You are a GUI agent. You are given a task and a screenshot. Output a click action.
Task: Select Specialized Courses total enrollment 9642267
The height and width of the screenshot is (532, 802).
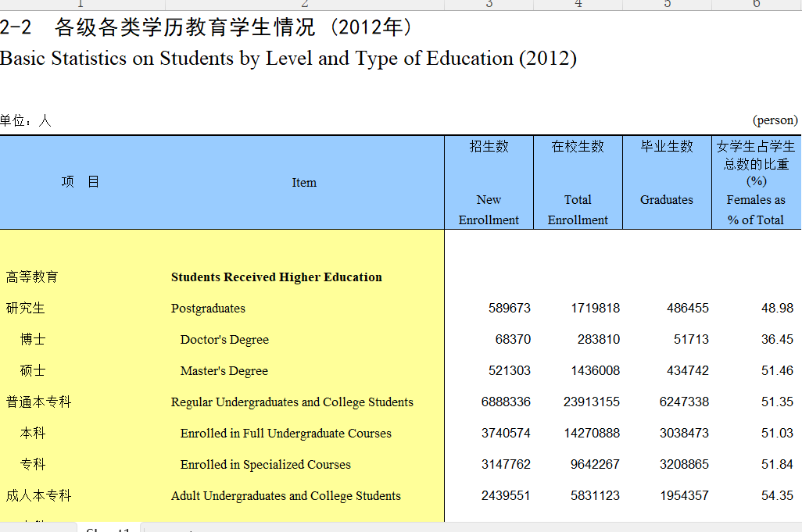(596, 464)
